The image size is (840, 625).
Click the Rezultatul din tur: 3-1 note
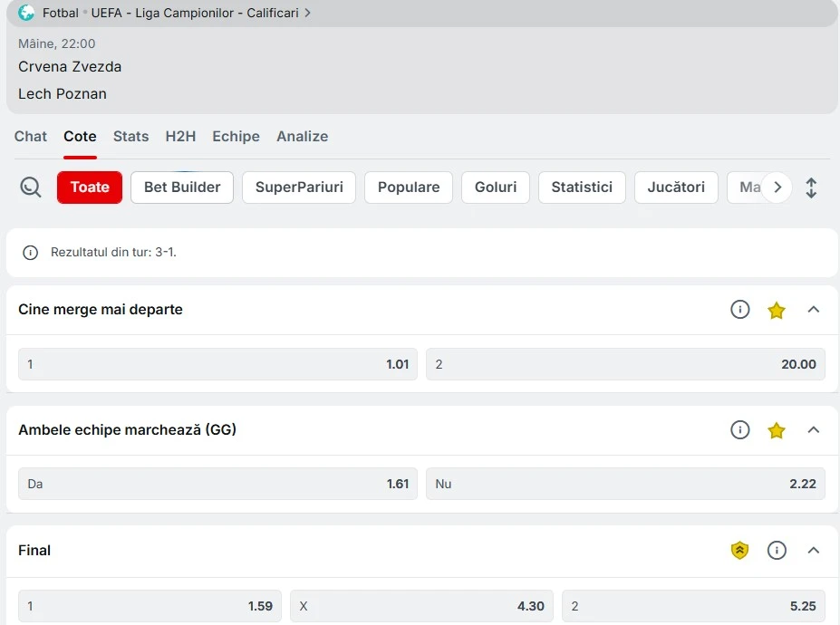tap(113, 252)
